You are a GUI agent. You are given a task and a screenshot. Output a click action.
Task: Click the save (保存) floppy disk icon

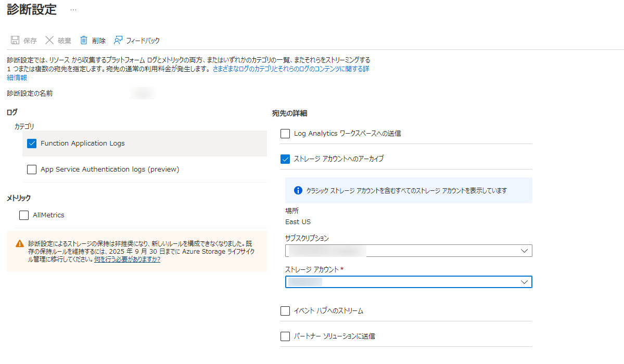[x=15, y=40]
